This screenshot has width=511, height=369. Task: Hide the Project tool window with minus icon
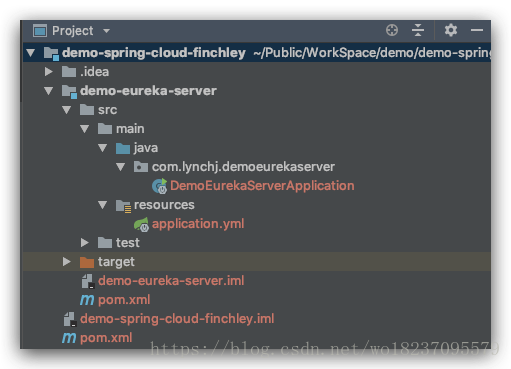pos(477,30)
